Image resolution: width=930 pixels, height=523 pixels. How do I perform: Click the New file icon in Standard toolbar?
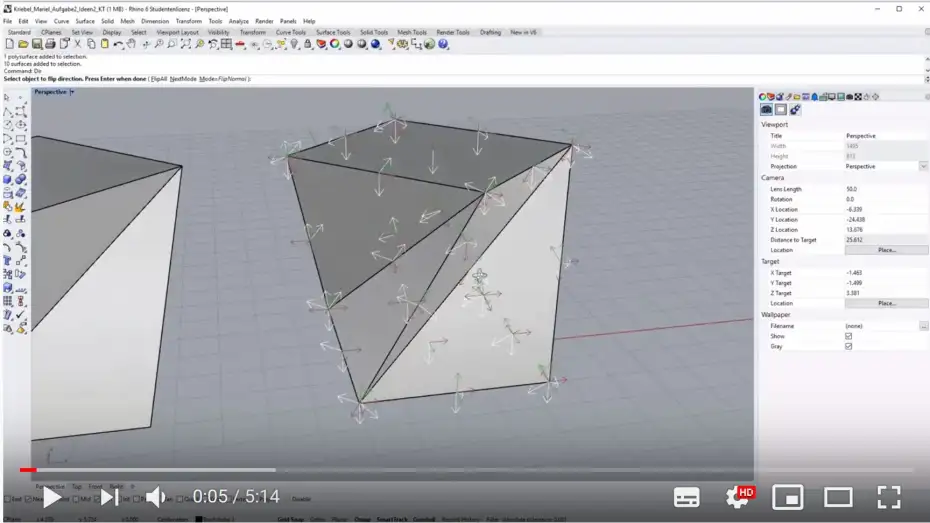[x=9, y=44]
